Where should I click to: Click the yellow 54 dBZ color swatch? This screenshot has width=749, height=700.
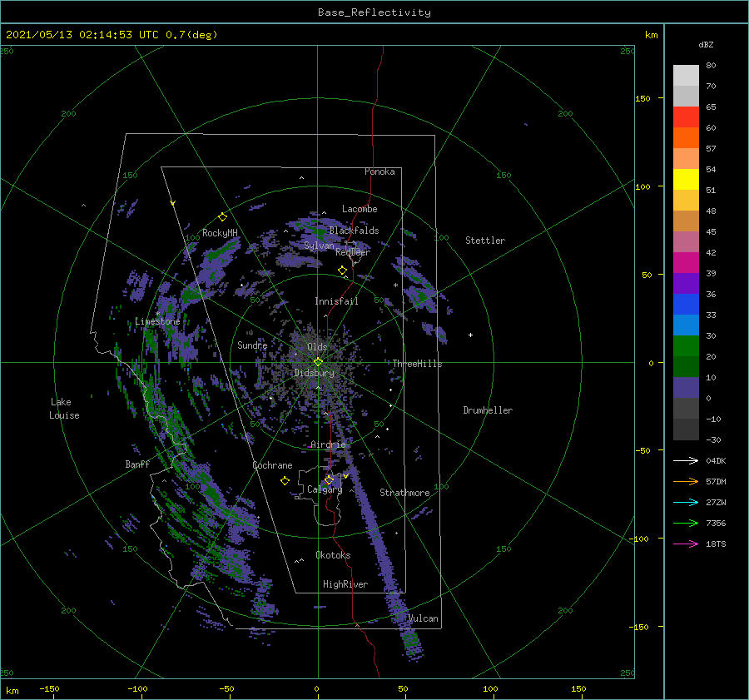(x=686, y=179)
